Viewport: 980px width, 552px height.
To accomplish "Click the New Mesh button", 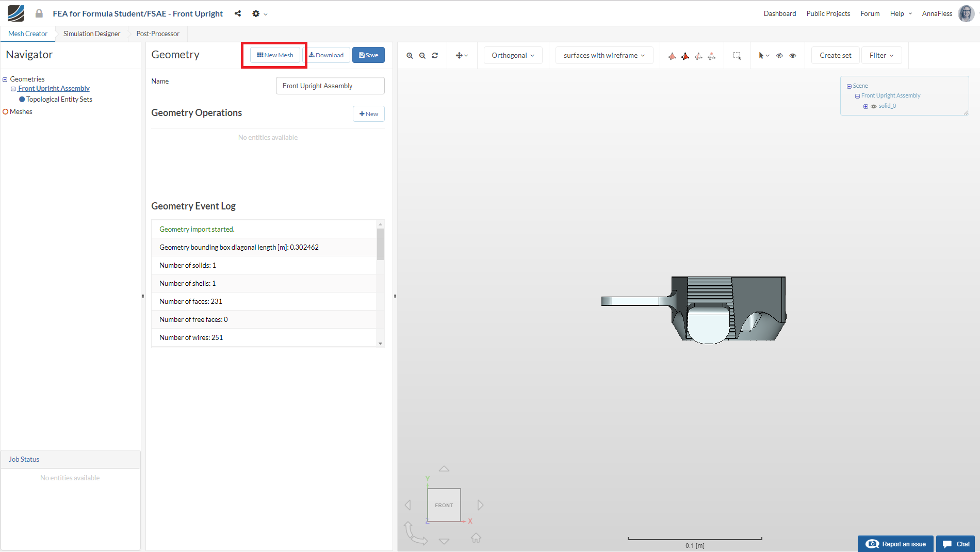I will pyautogui.click(x=275, y=55).
